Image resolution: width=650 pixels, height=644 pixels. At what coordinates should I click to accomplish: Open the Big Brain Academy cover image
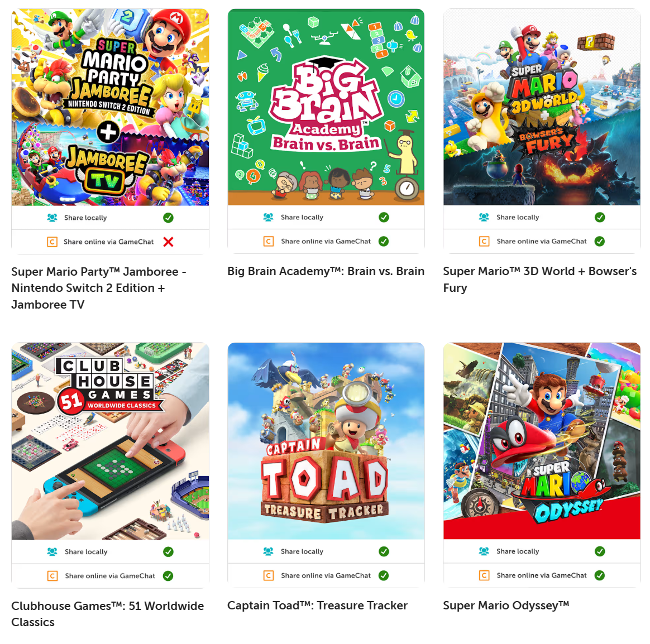[326, 107]
